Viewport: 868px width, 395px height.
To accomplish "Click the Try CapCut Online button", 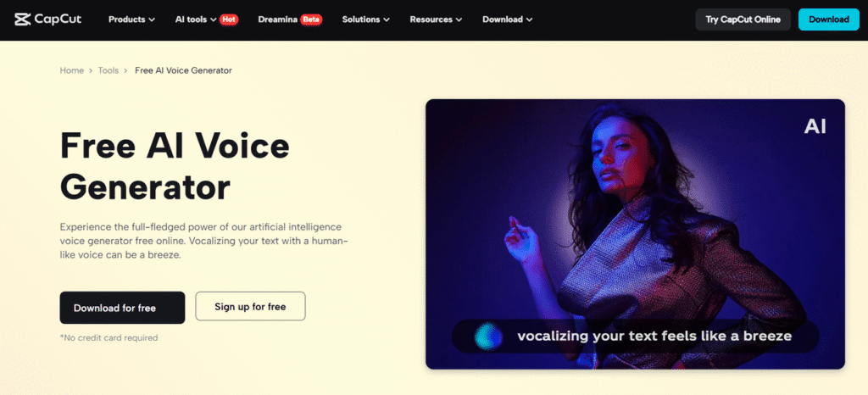I will [743, 19].
